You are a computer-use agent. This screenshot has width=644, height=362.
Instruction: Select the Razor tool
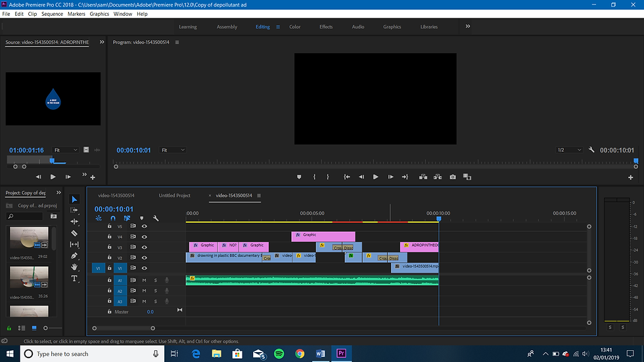point(74,233)
